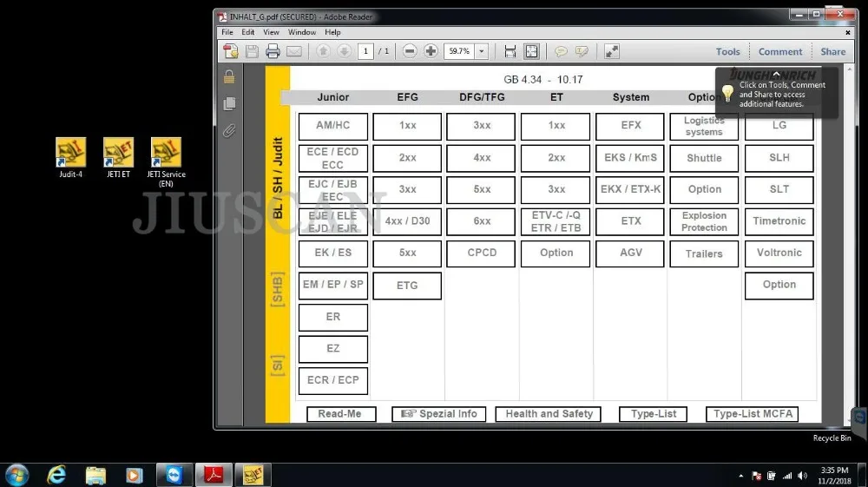
Task: Click the ECR / ECP button
Action: (x=333, y=381)
